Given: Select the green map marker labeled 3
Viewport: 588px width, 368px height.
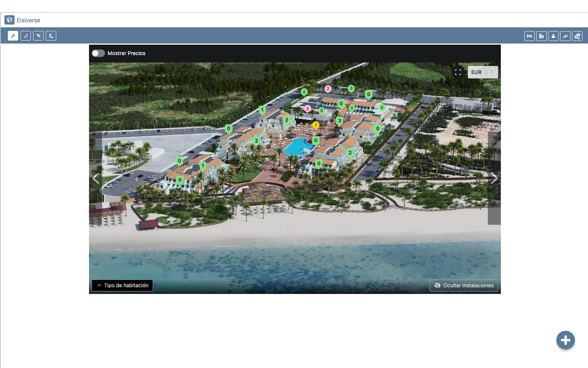Looking at the screenshot, I should coord(340,121).
